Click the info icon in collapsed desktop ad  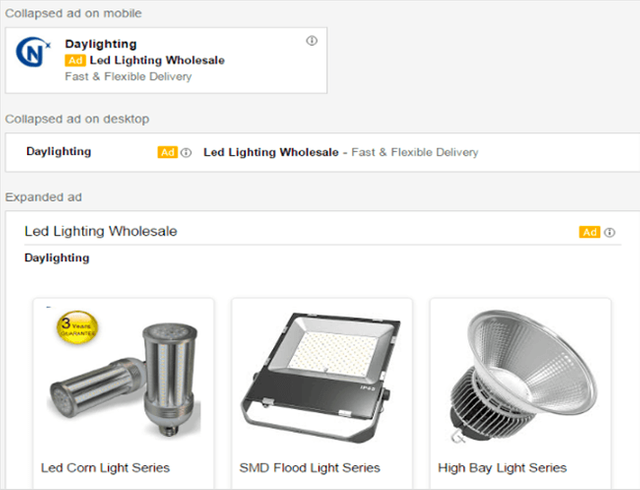coord(186,153)
